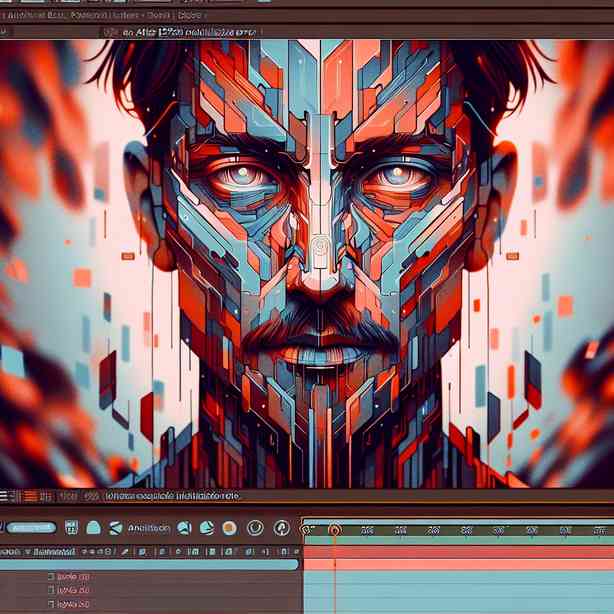Select the middle red-labeled layer name
The image size is (614, 614).
pyautogui.click(x=73, y=590)
